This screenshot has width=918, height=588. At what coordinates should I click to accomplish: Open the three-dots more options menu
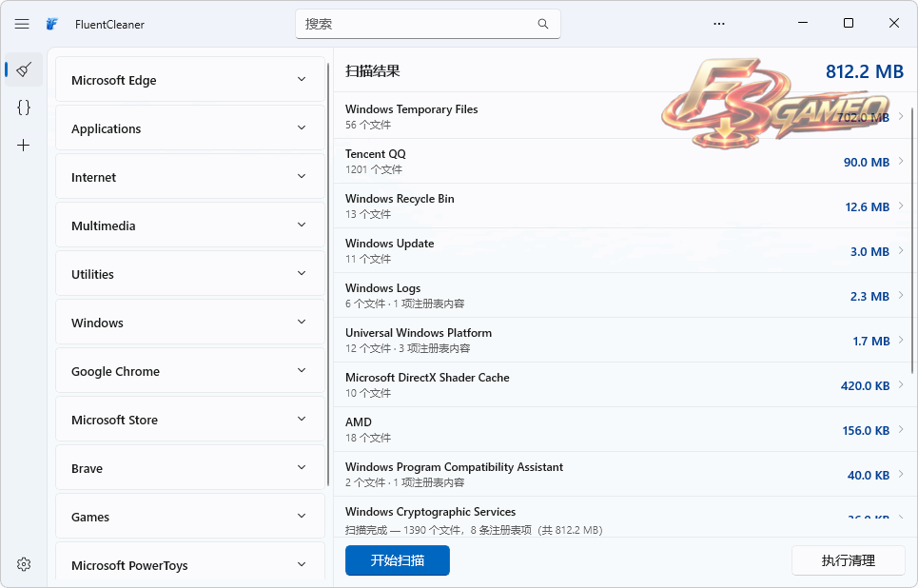point(719,24)
